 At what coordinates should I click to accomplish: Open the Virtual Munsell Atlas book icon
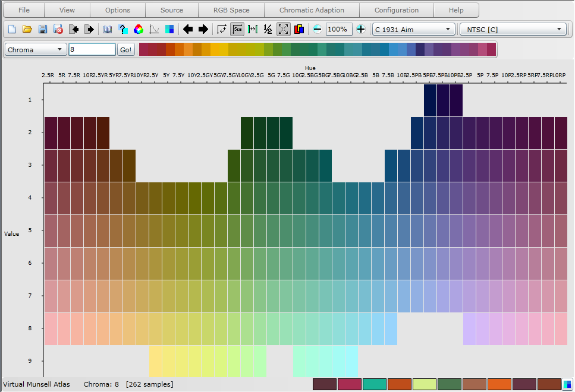(108, 29)
